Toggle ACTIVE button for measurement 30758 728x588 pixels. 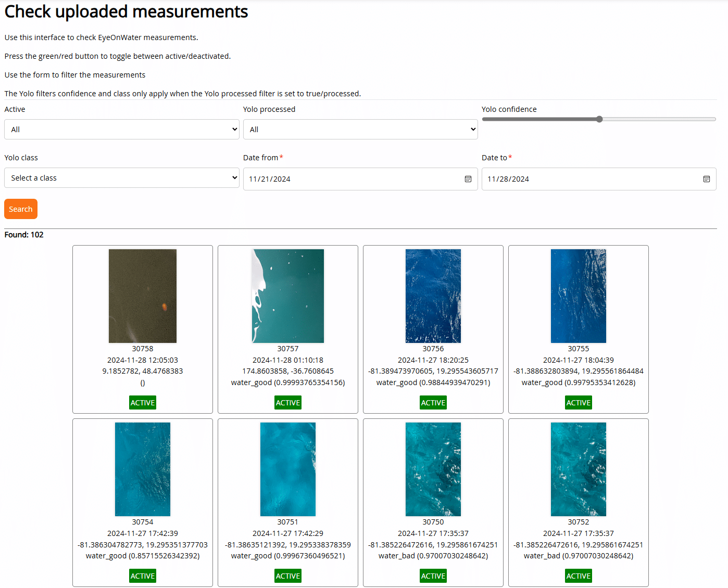tap(143, 403)
